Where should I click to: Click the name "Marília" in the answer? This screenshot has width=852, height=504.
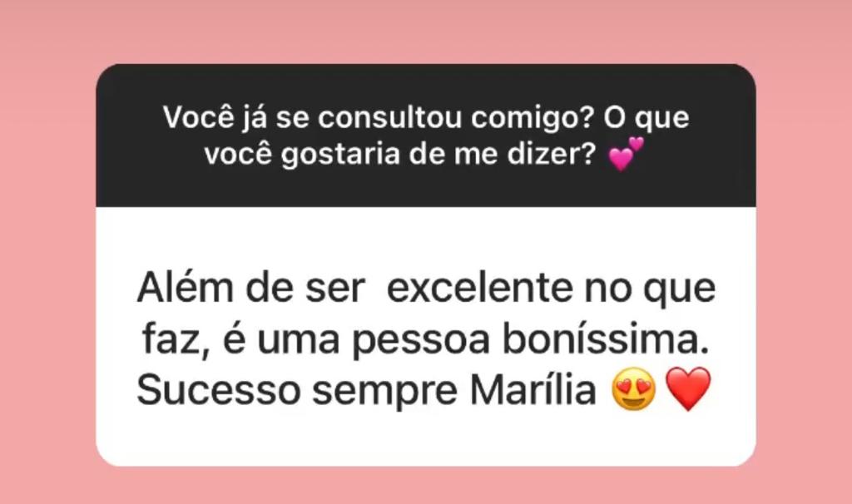coord(533,390)
